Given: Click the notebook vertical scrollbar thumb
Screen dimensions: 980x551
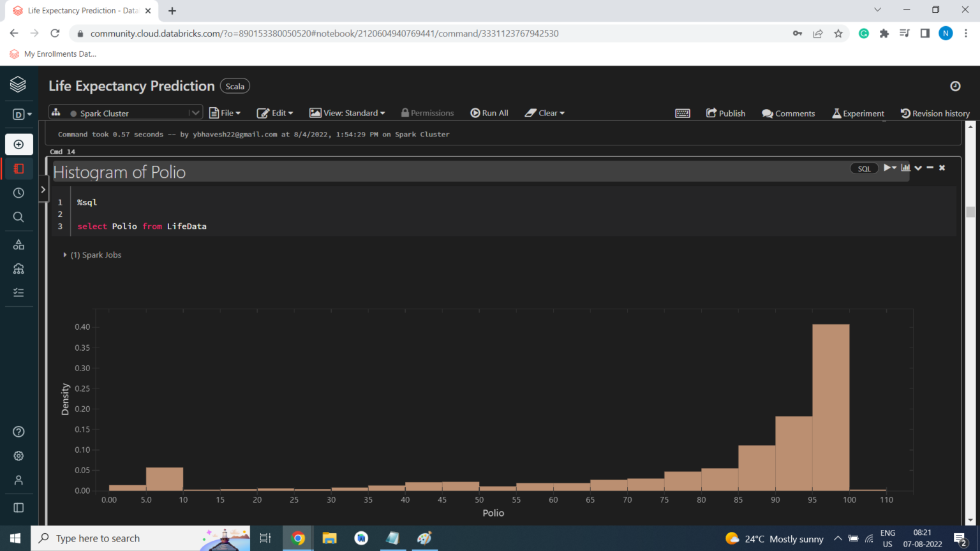Looking at the screenshot, I should point(970,212).
